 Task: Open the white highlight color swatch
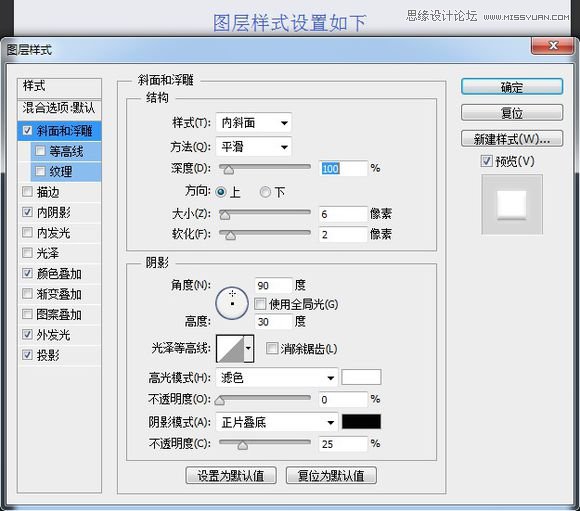tap(361, 377)
